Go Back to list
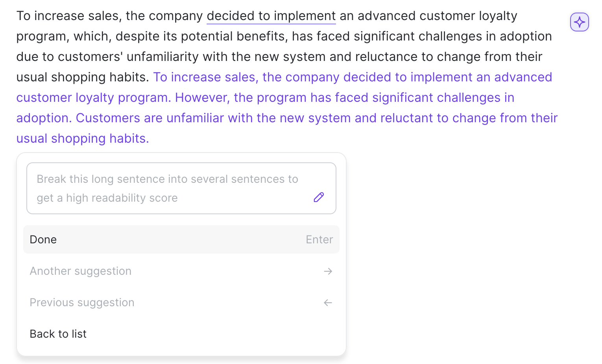Screen dimensions: 602x364 181,334
